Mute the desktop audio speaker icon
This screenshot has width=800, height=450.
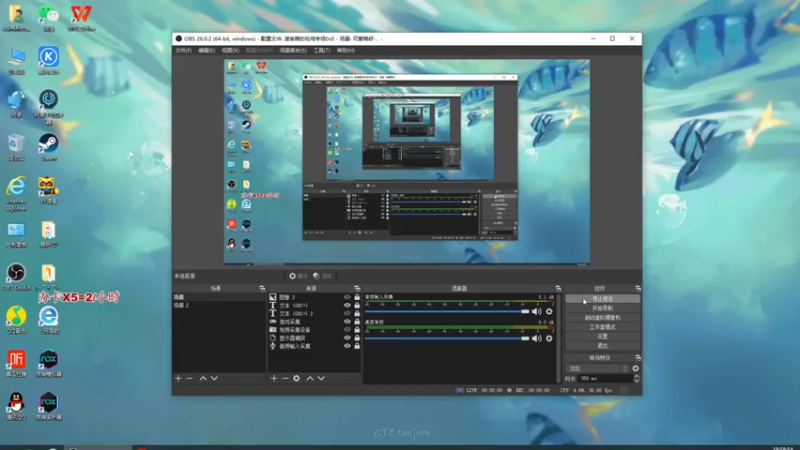[537, 338]
